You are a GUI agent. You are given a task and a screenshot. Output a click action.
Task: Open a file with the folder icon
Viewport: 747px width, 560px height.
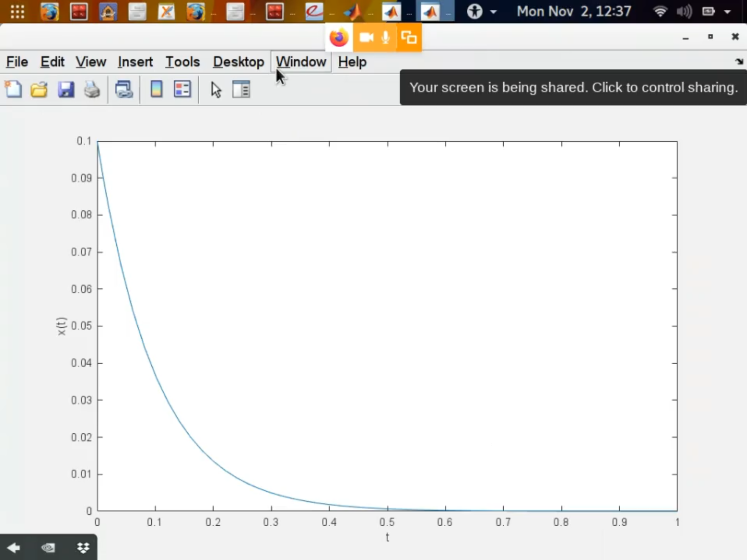39,89
